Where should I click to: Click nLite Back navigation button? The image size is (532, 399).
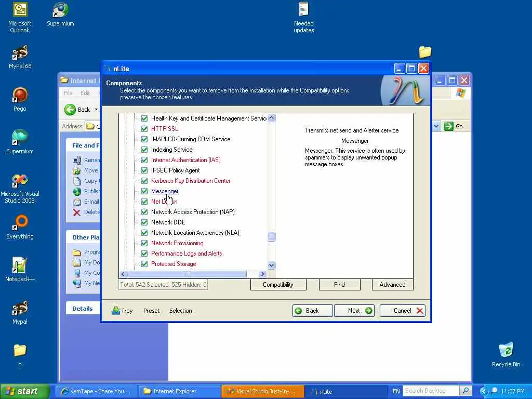point(312,311)
